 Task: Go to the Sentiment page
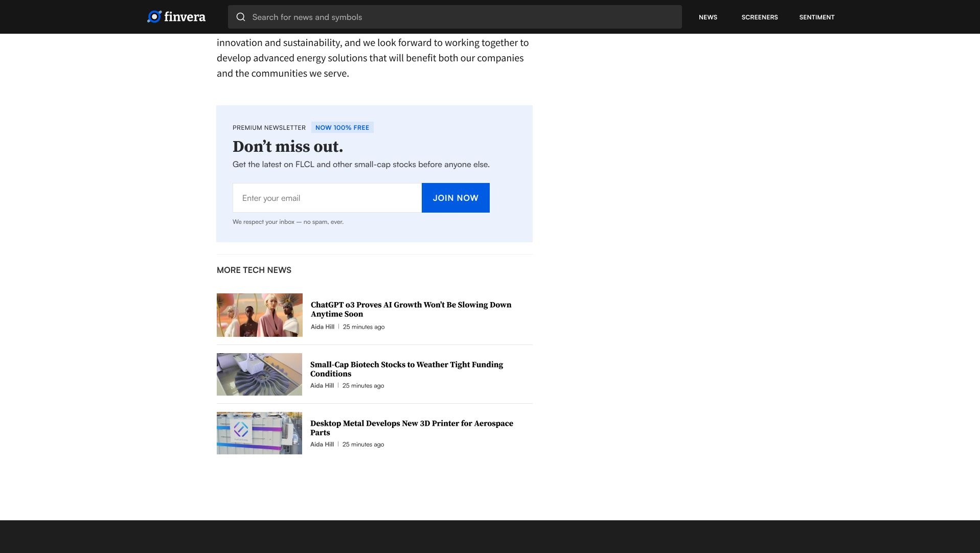816,17
